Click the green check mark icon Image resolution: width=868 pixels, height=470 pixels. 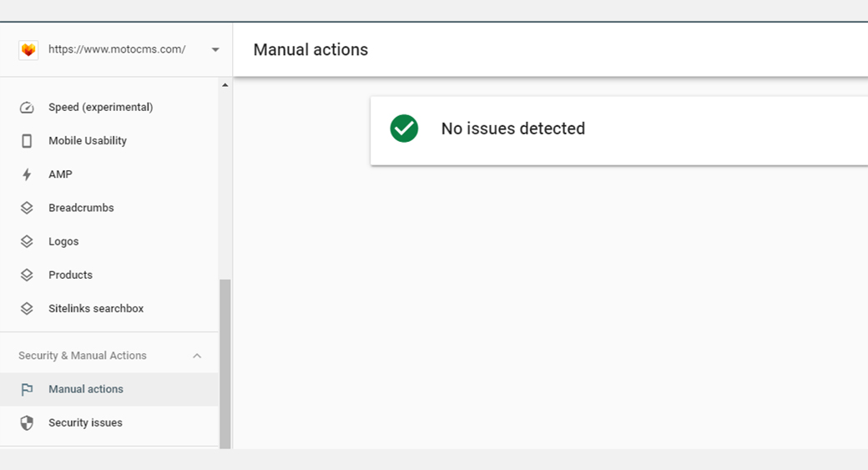click(404, 129)
